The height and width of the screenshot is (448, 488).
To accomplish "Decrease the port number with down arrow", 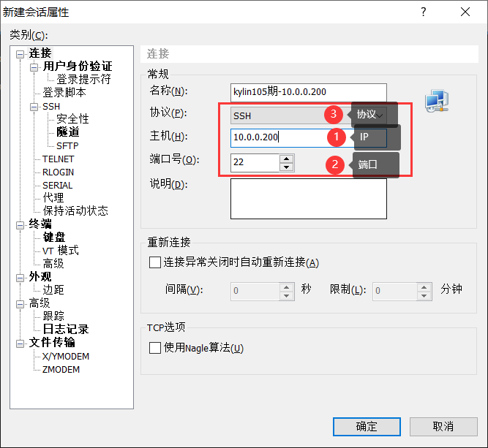I will 286,167.
